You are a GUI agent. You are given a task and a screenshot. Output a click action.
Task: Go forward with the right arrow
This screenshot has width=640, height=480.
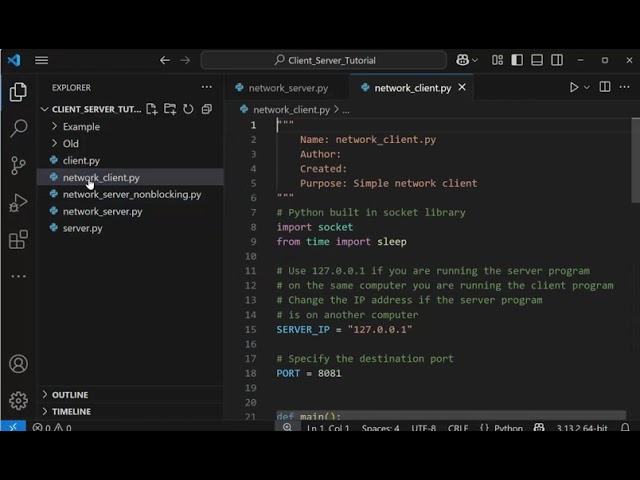[185, 60]
